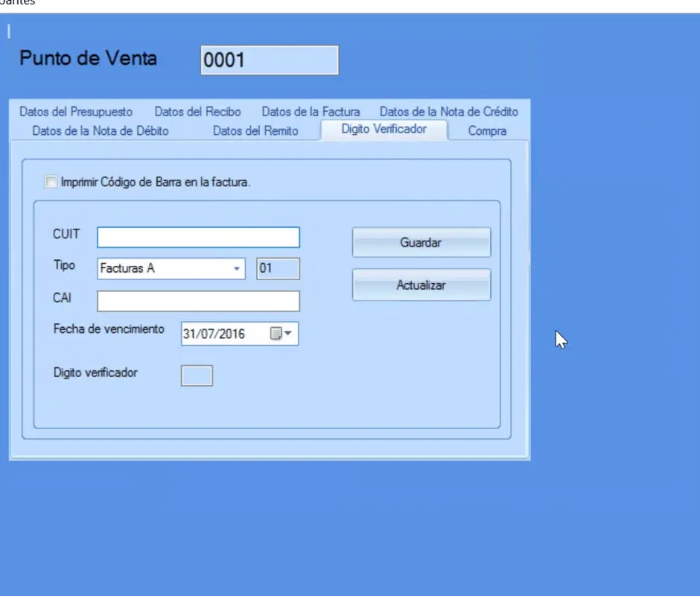The width and height of the screenshot is (700, 596).
Task: Click the Fecha de vencimiento label
Action: click(x=109, y=329)
